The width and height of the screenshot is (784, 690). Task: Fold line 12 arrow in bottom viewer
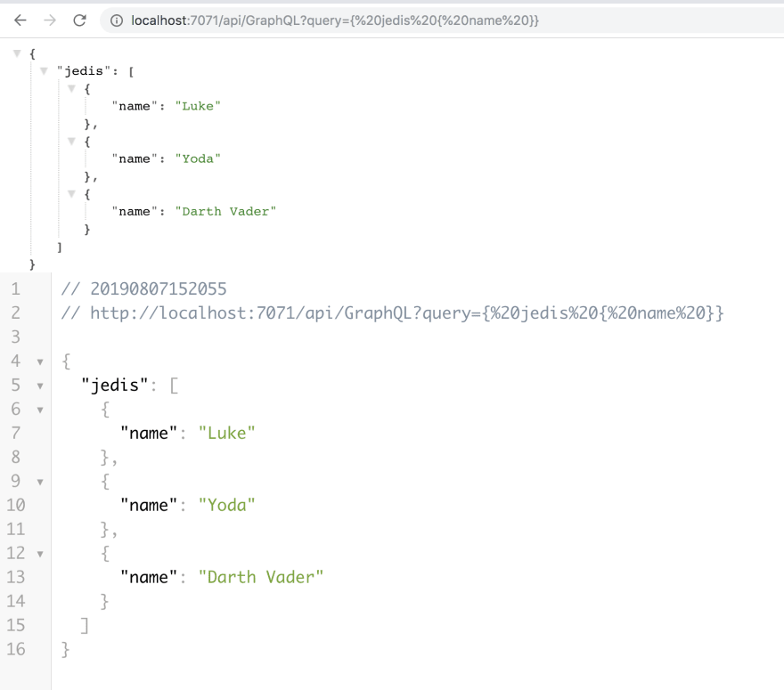click(x=40, y=554)
